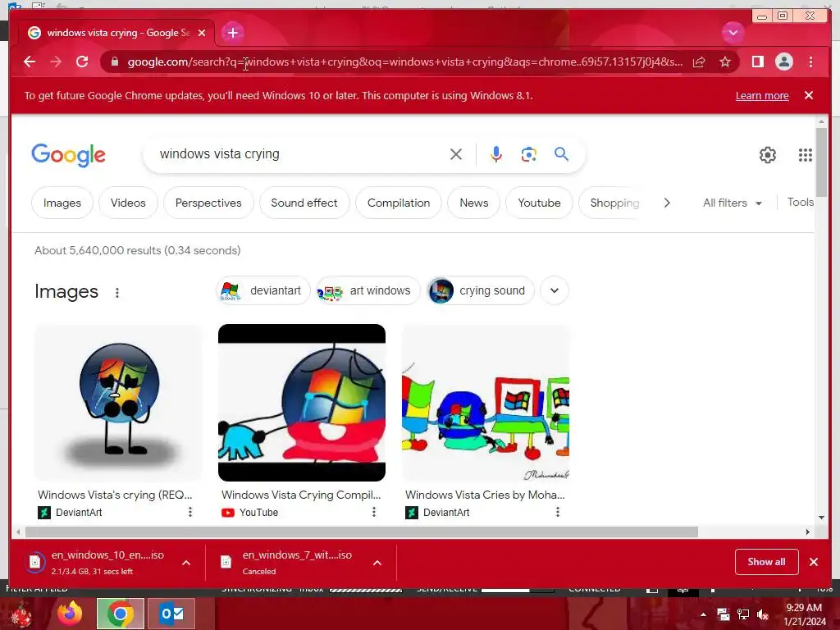Viewport: 840px width, 630px height.
Task: Open the Windows Vista Crying Compilation thumbnail
Action: pos(302,402)
